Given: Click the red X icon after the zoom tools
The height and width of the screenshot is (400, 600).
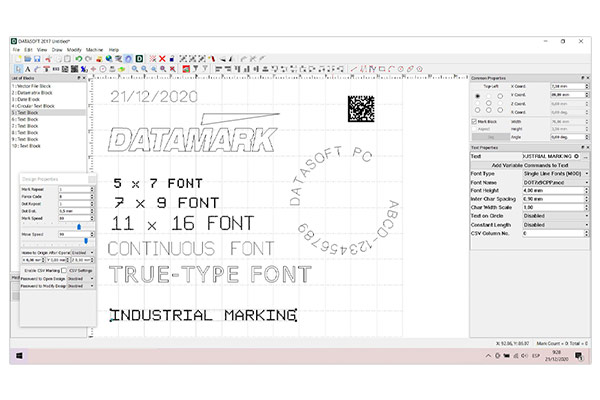Looking at the screenshot, I should 173,69.
